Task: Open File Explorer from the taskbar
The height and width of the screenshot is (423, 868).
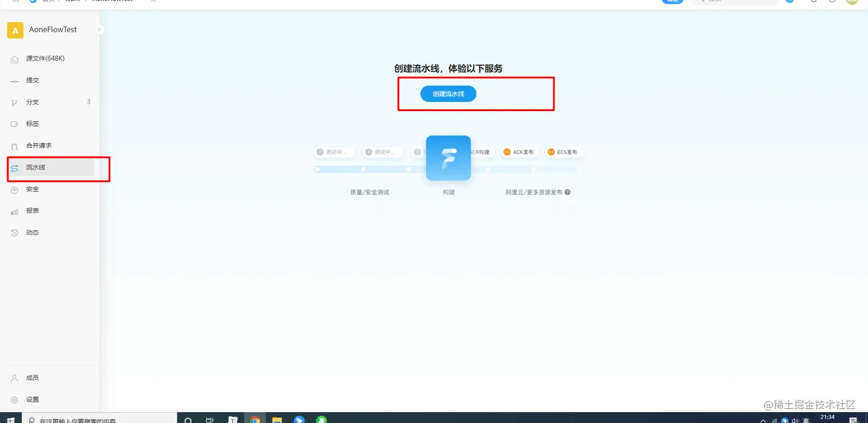Action: coord(277,420)
